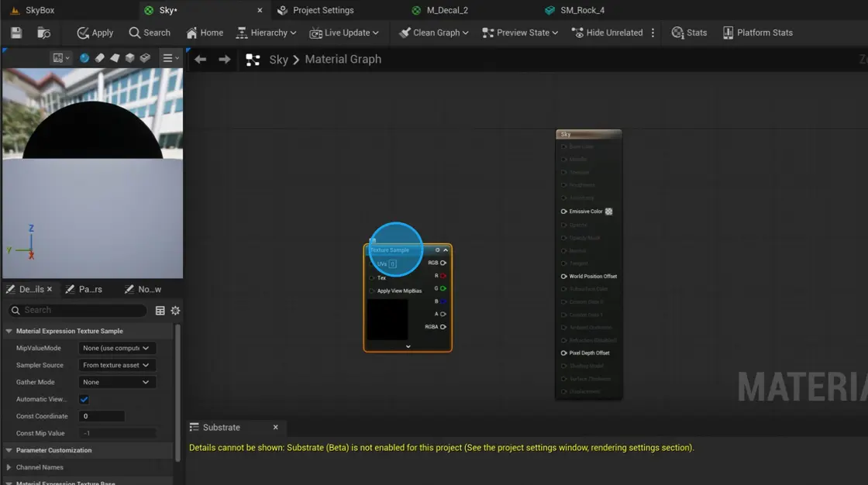Open the MipValueMode dropdown

click(x=117, y=348)
